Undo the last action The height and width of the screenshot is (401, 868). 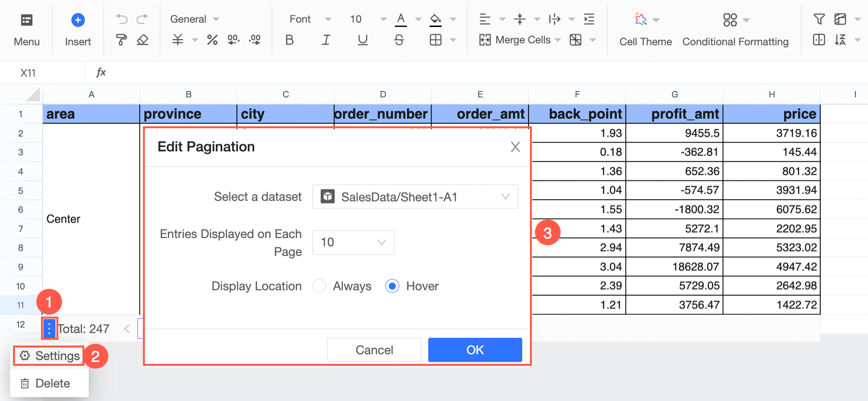click(122, 19)
